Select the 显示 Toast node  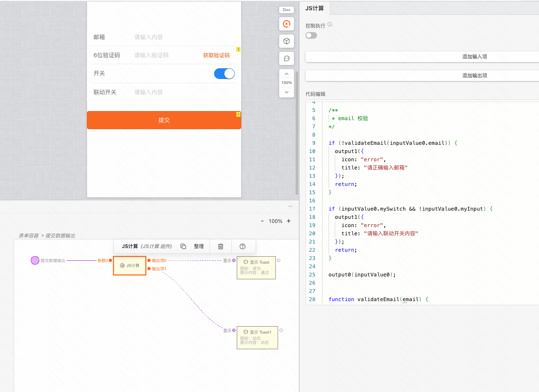[x=256, y=268]
